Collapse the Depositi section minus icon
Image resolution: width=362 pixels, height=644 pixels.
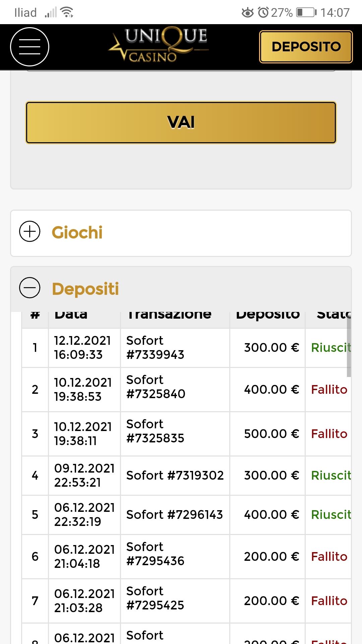click(30, 288)
